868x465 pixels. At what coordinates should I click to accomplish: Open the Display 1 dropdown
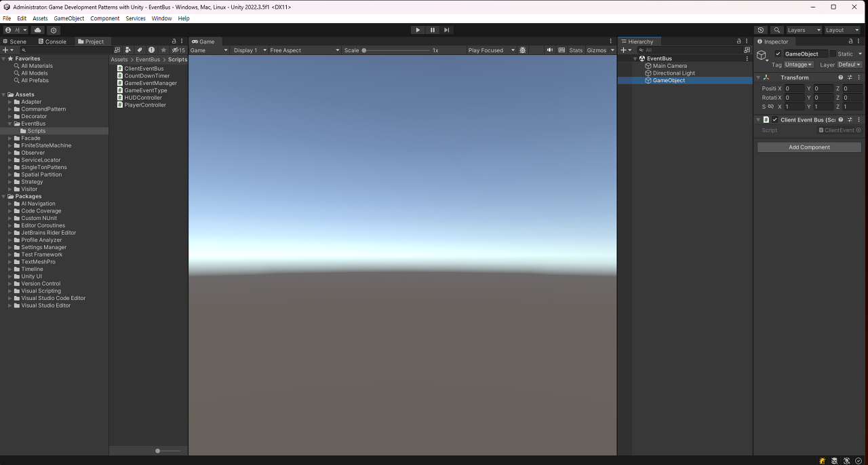pyautogui.click(x=250, y=50)
